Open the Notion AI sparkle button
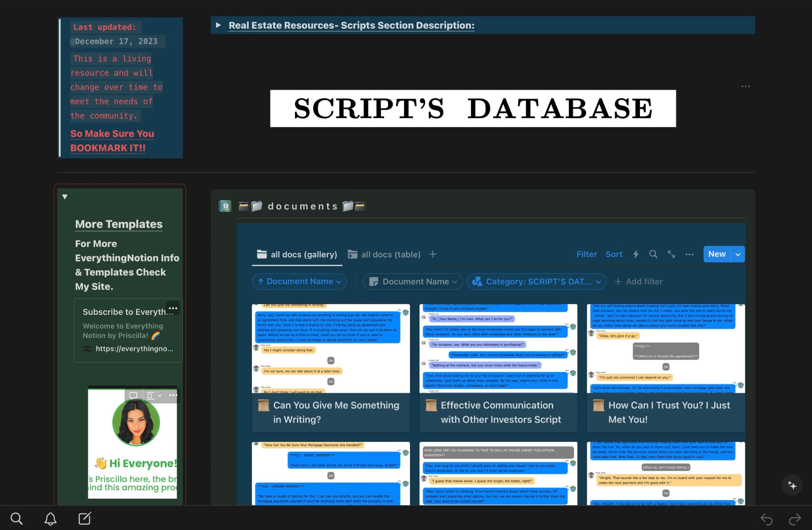Image resolution: width=812 pixels, height=530 pixels. point(792,485)
